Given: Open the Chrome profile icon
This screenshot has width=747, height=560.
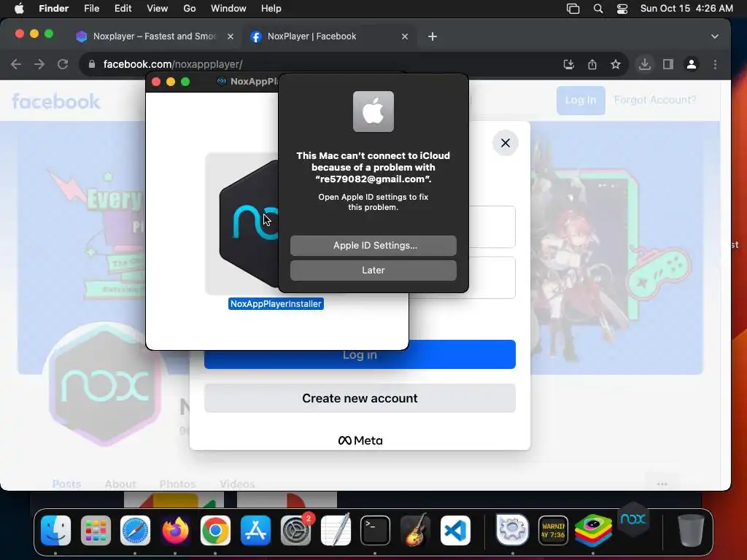Looking at the screenshot, I should (x=692, y=64).
